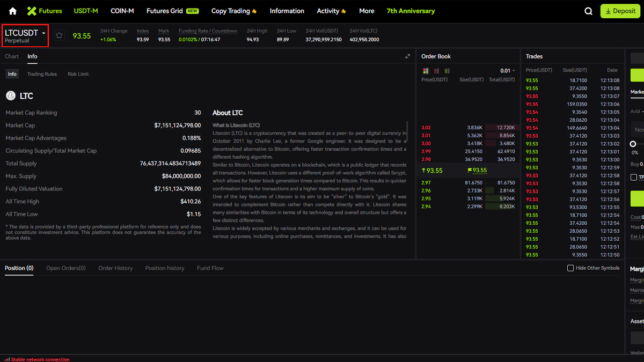Add LTCUSDT to favorites with star icon
Screen dimensions: 644x362
click(60, 35)
